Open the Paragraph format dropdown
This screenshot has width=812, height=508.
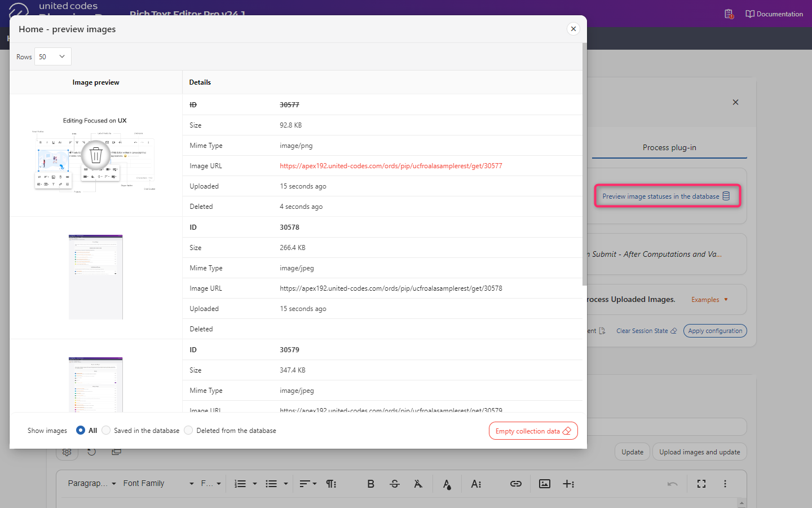click(x=92, y=484)
